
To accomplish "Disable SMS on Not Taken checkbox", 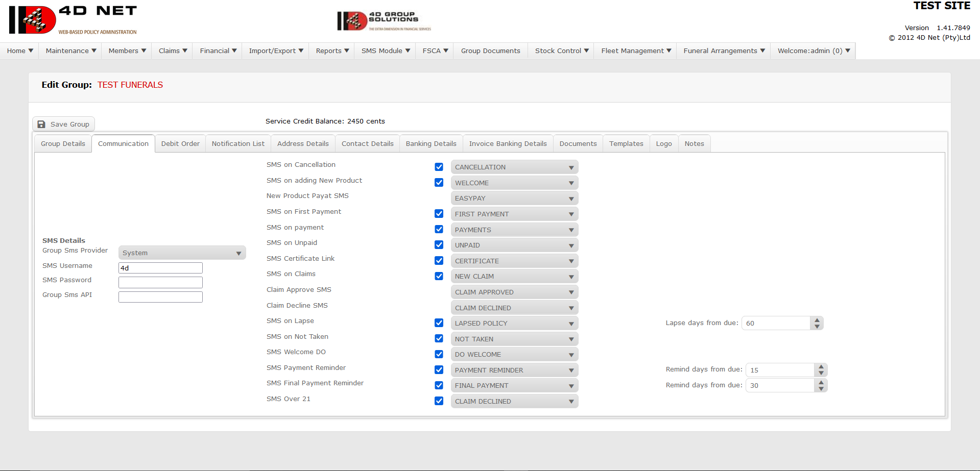I will [439, 339].
